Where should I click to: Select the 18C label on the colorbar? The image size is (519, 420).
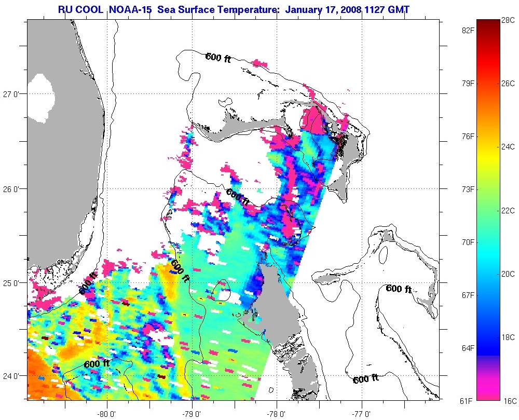coord(509,337)
